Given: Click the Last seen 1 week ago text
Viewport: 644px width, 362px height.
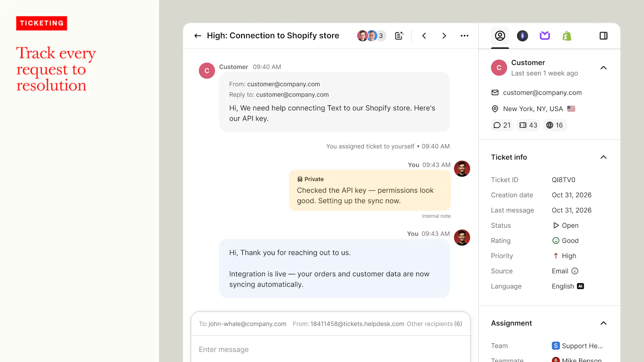Looking at the screenshot, I should point(545,73).
